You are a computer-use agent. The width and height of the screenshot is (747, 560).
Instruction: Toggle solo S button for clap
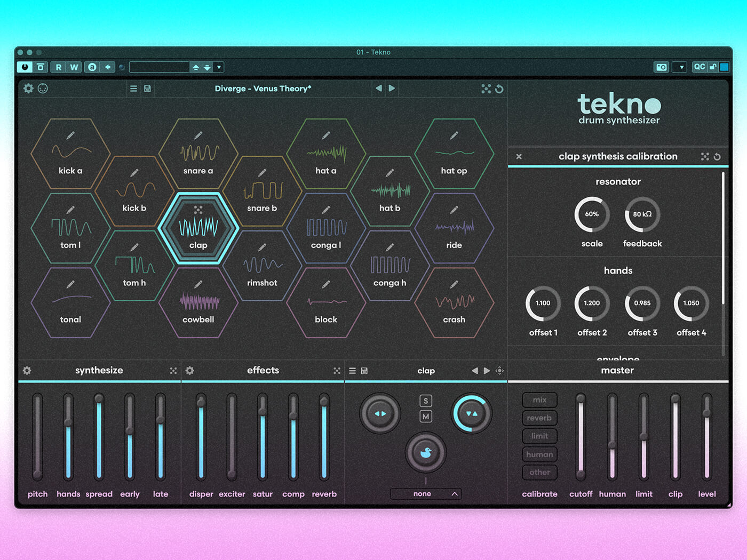(426, 401)
